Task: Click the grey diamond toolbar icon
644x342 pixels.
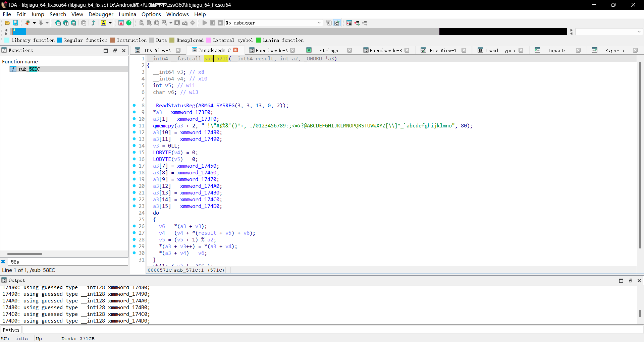Action: [x=193, y=23]
